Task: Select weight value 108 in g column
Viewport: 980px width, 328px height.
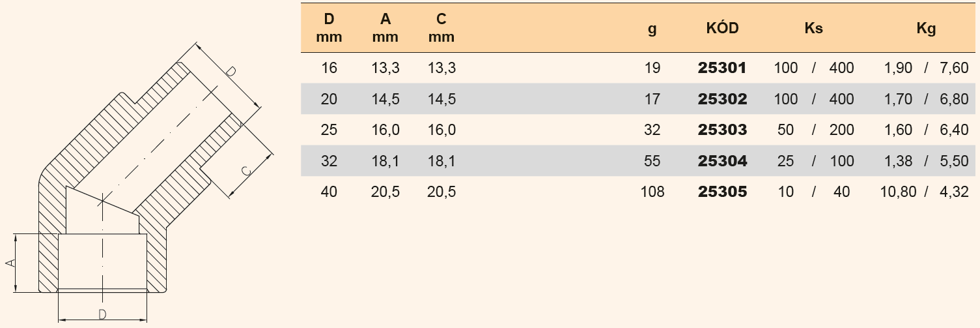Action: click(x=652, y=192)
